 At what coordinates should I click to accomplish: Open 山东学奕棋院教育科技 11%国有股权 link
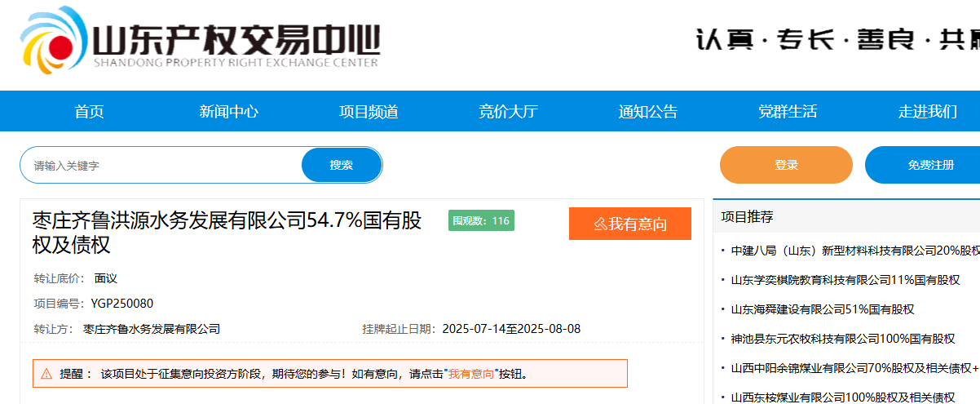(x=845, y=280)
